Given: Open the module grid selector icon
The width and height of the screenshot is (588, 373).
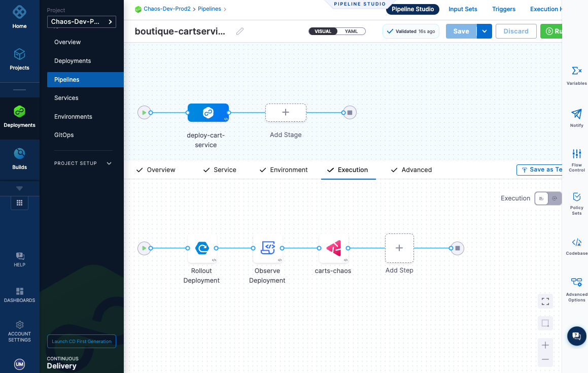Looking at the screenshot, I should [x=19, y=202].
